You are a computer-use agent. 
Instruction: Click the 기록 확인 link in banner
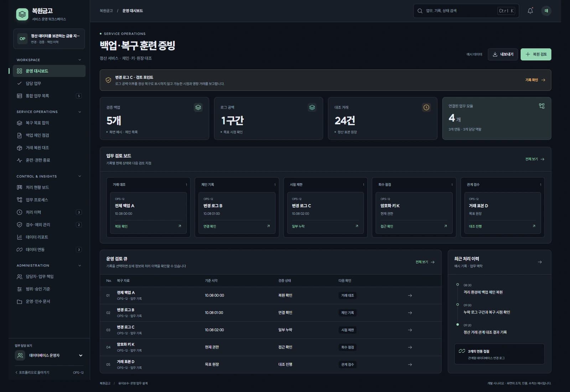pyautogui.click(x=535, y=80)
